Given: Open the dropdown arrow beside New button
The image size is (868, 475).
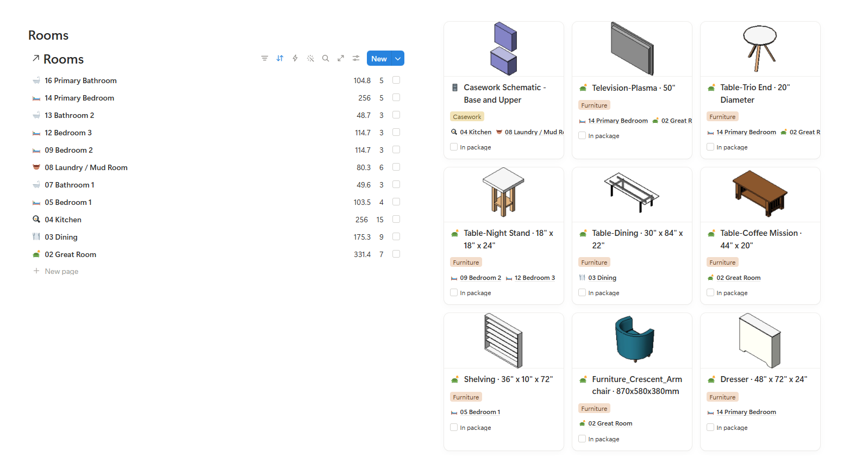Looking at the screenshot, I should [x=398, y=58].
